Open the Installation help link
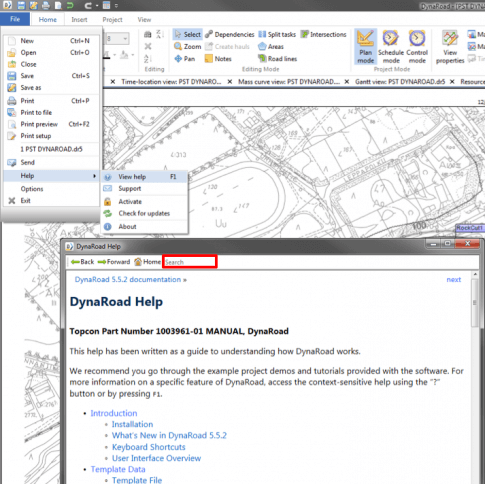The width and height of the screenshot is (485, 484). pyautogui.click(x=132, y=424)
